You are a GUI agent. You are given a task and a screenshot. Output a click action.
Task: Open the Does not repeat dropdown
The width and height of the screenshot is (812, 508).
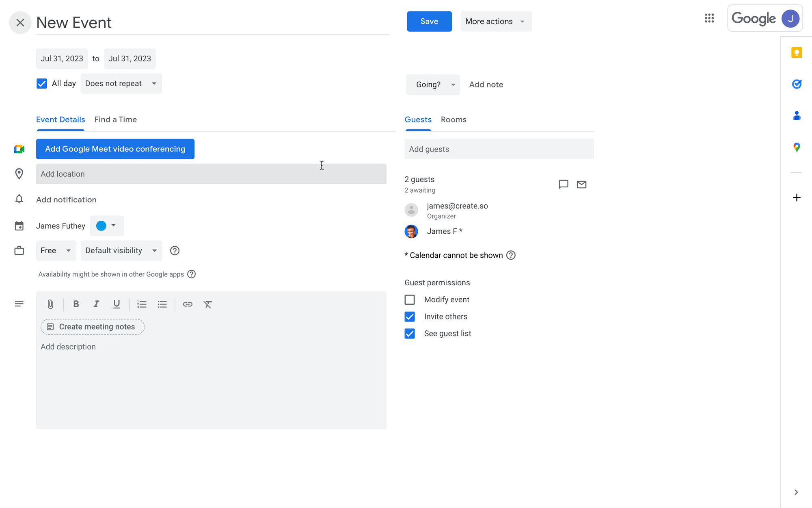(x=121, y=84)
